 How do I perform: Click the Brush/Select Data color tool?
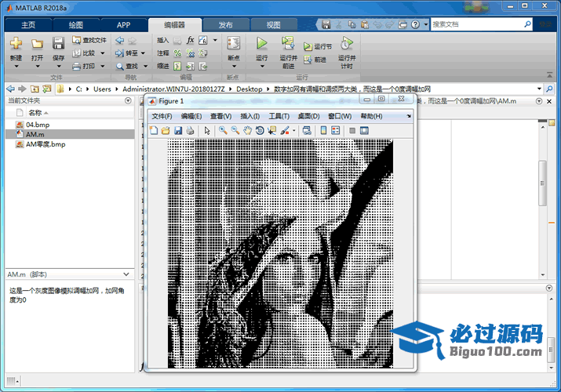point(286,130)
